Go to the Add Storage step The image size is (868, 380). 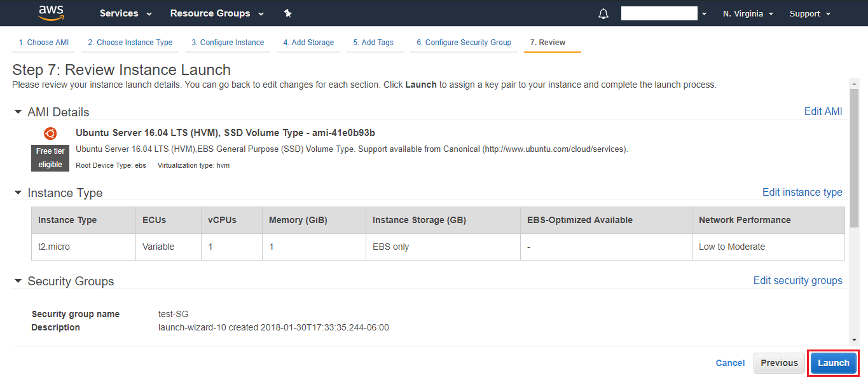click(308, 43)
